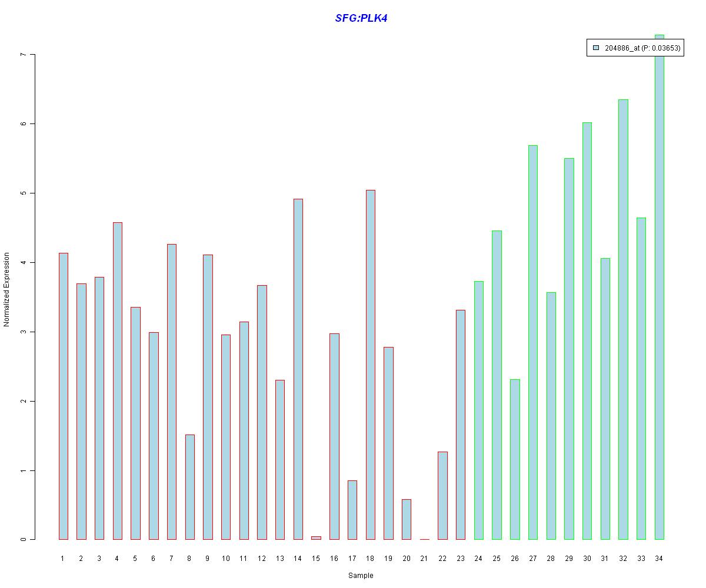Click x-axis label 22

[x=442, y=559]
